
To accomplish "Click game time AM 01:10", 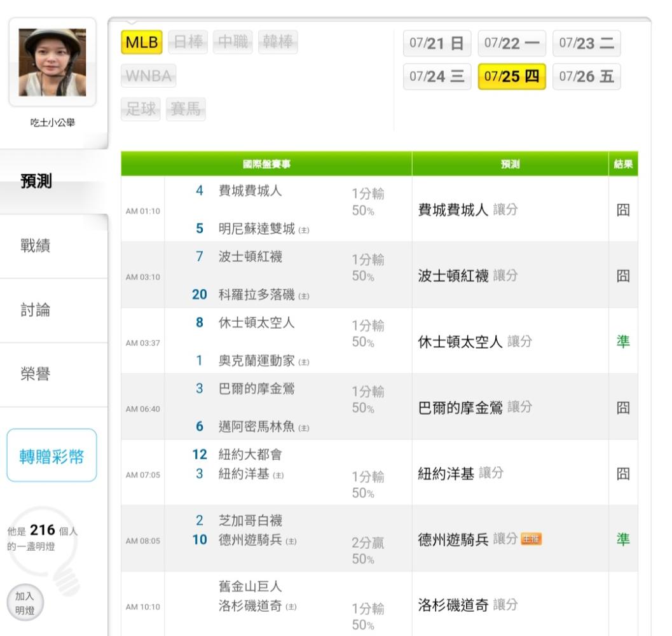I will click(142, 211).
